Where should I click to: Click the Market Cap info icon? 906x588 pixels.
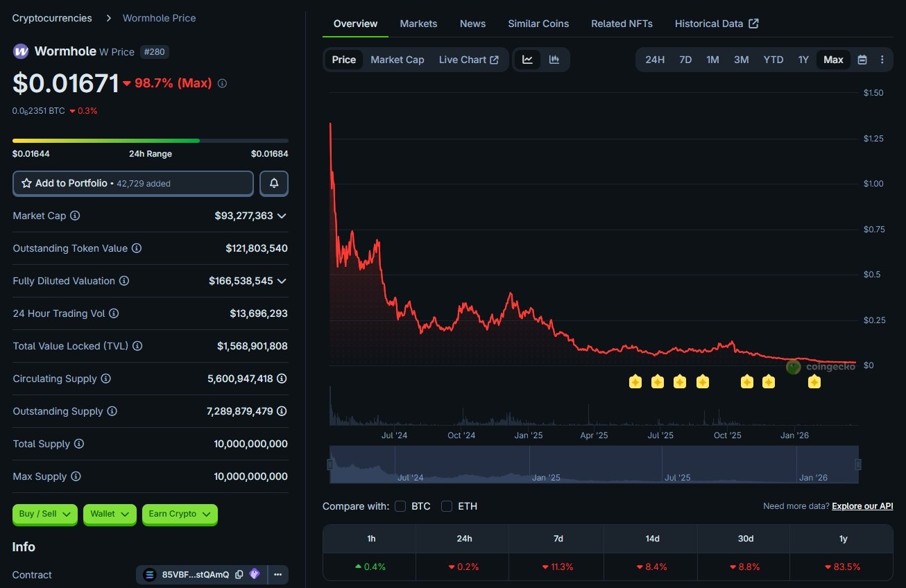pos(75,216)
